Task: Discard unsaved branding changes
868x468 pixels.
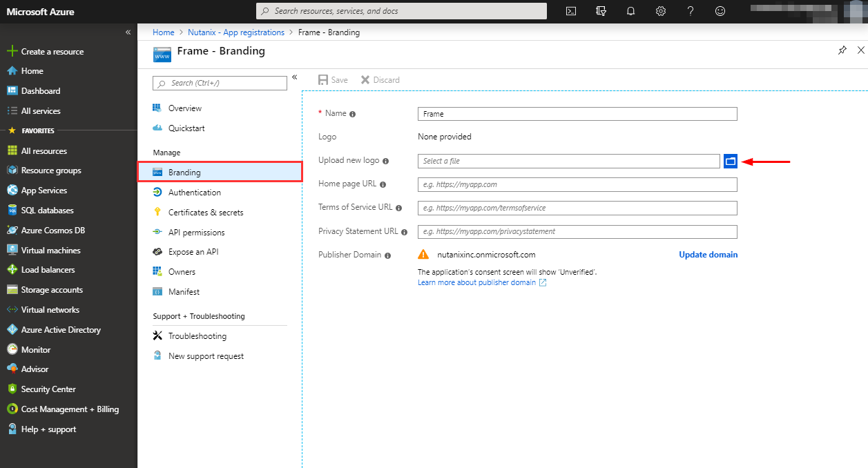Action: click(380, 79)
